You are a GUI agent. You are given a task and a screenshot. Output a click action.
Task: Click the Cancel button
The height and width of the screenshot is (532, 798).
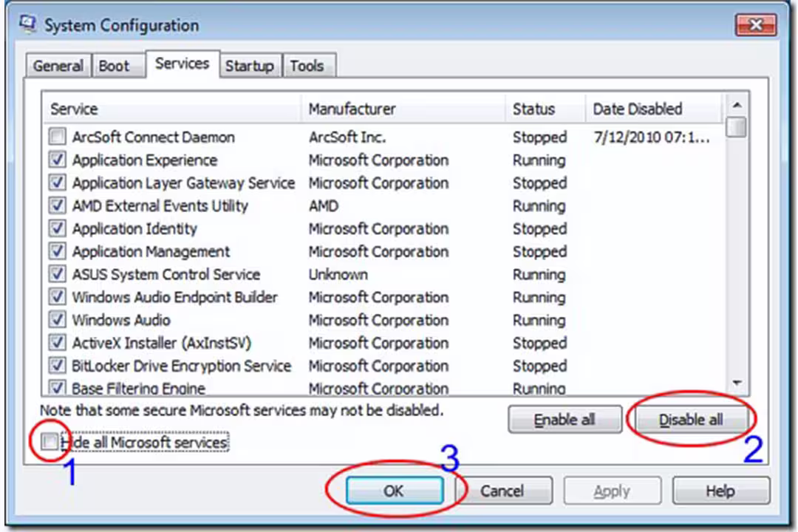point(502,491)
